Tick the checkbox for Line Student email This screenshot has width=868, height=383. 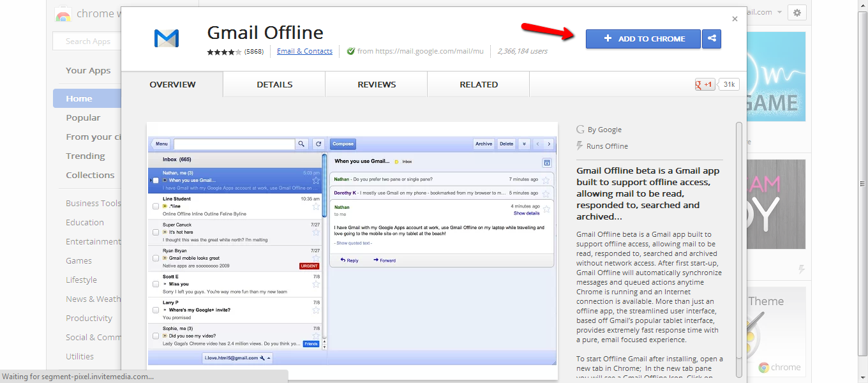(156, 206)
